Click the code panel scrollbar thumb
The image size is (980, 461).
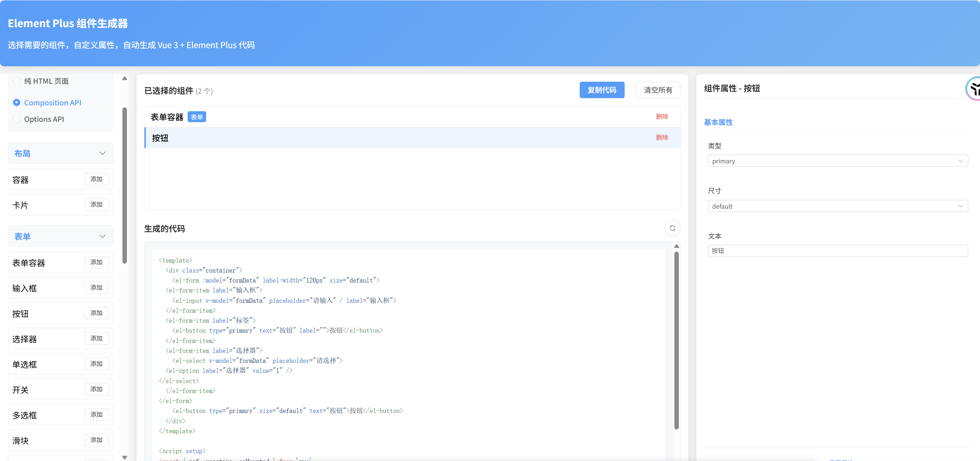click(676, 340)
